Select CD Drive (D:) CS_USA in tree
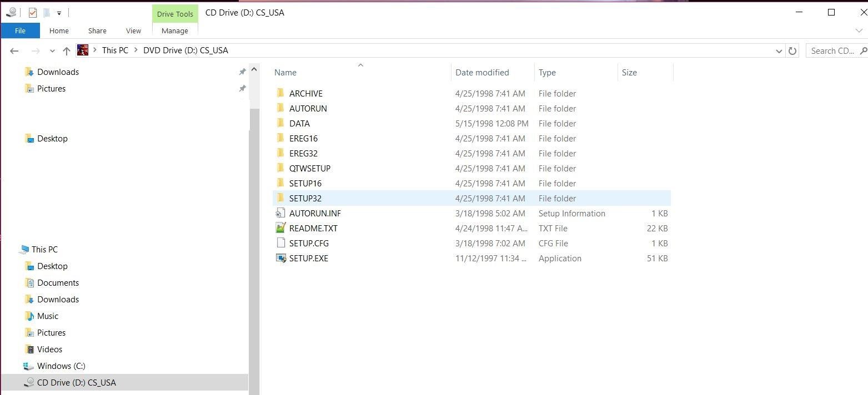Viewport: 868px width, 395px height. coord(77,383)
